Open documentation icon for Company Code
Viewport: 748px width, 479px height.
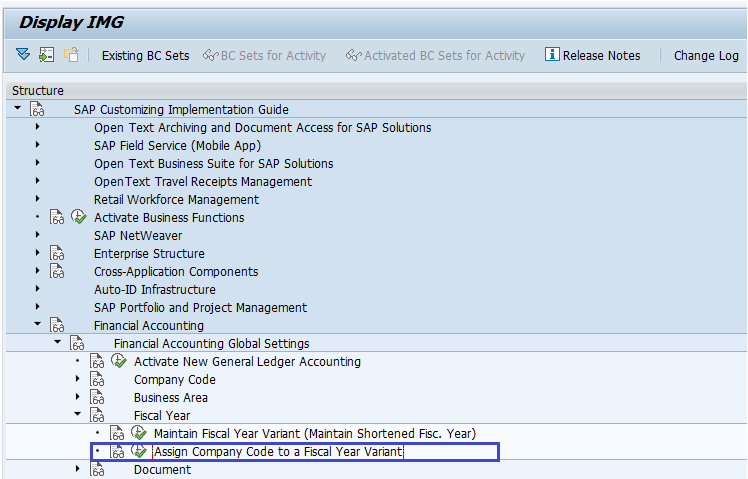(x=97, y=380)
